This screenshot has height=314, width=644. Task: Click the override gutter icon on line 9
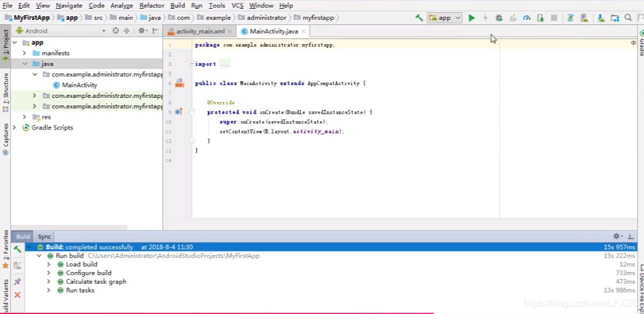178,111
